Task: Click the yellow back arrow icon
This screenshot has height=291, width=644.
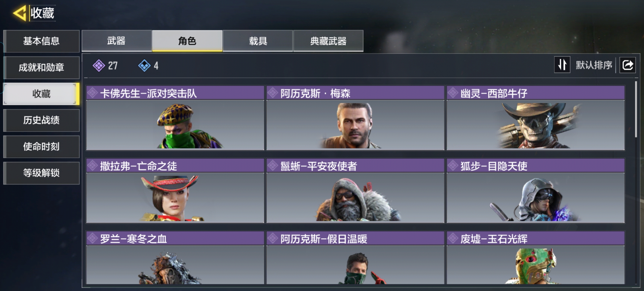Action: pos(19,13)
